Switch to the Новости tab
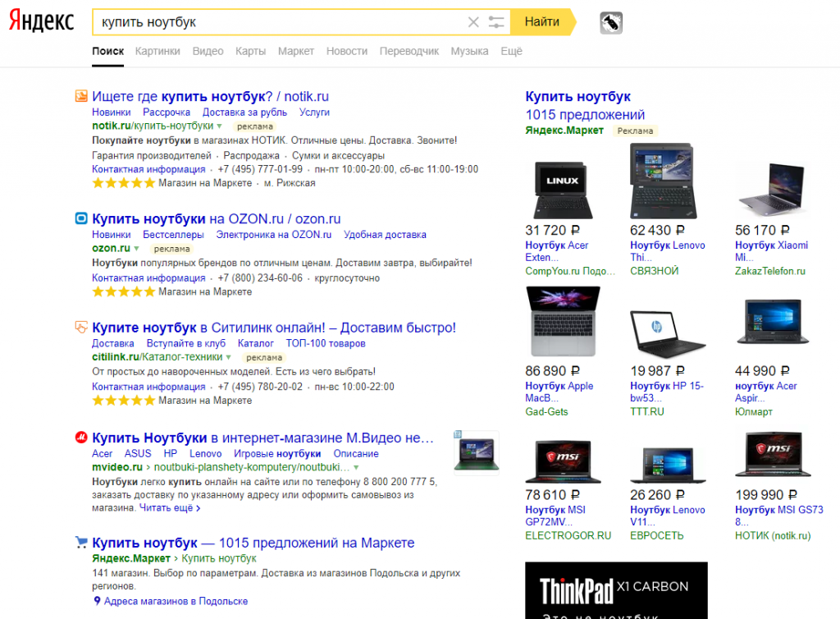 (x=347, y=51)
